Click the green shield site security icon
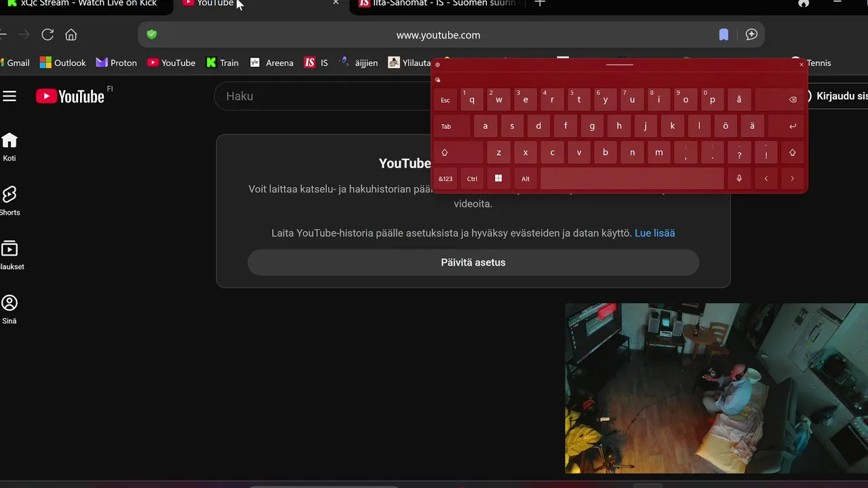The image size is (868, 488). (x=152, y=35)
